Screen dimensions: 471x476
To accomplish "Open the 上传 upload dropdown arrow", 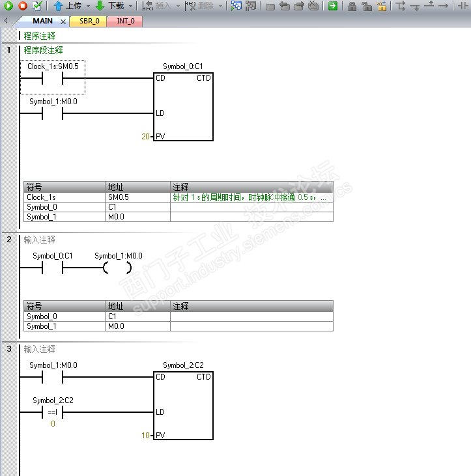I will [x=88, y=6].
